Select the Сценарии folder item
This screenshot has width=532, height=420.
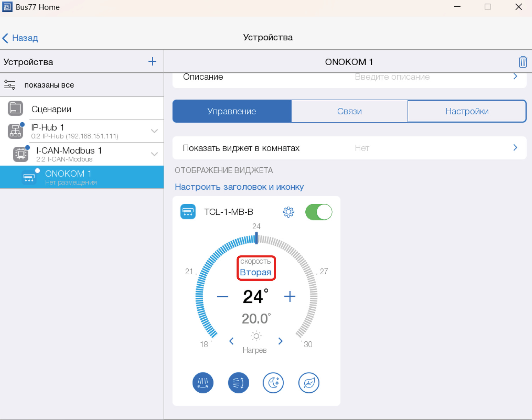pos(51,109)
